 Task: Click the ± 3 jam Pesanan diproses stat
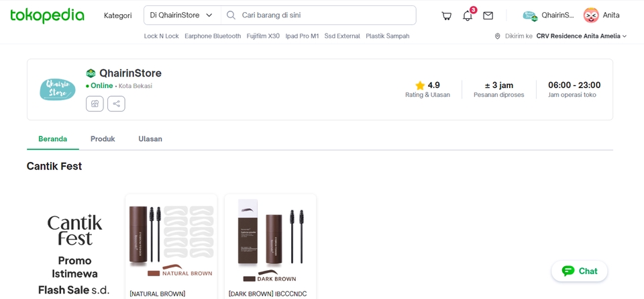click(x=499, y=89)
